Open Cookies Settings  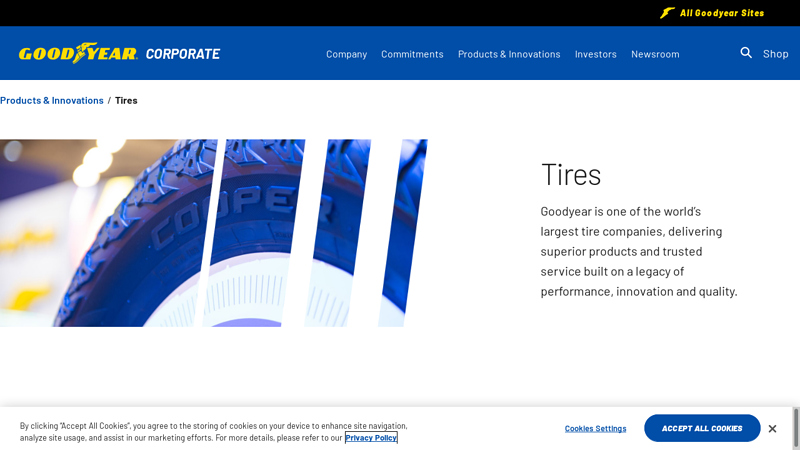pyautogui.click(x=595, y=429)
